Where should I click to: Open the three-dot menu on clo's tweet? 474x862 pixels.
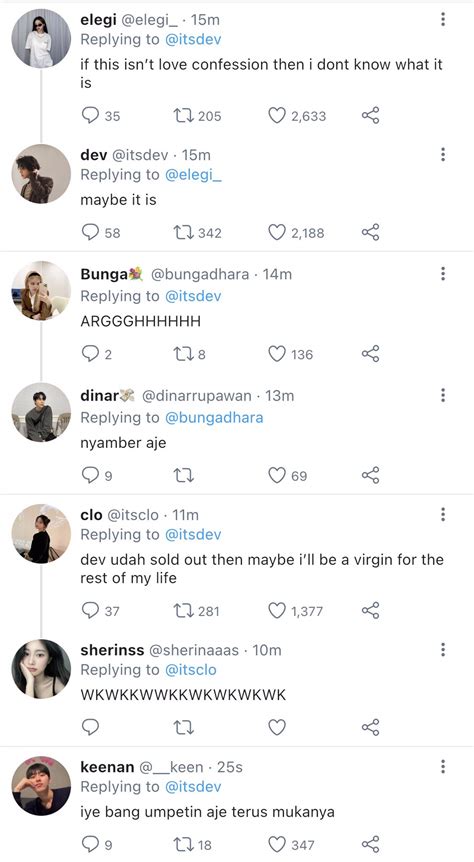443,515
